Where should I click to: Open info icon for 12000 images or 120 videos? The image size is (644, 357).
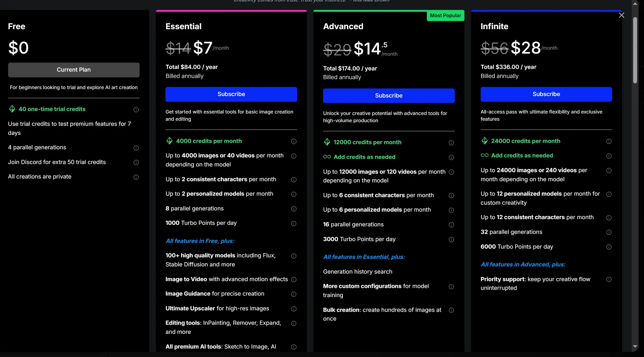(x=451, y=172)
